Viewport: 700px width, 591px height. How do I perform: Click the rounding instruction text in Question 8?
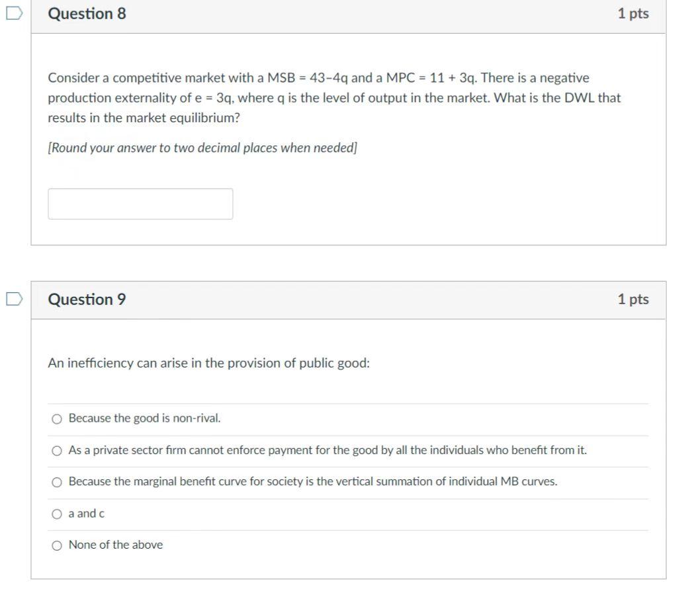(202, 147)
